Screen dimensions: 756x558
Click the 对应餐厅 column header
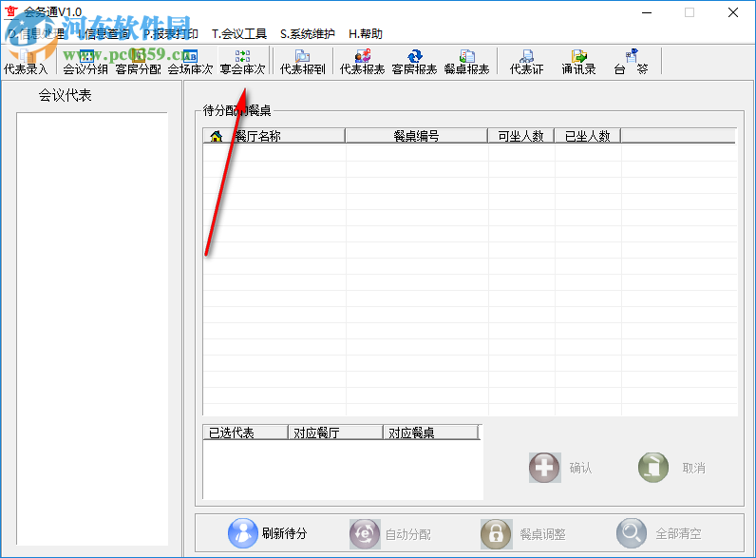pyautogui.click(x=335, y=433)
